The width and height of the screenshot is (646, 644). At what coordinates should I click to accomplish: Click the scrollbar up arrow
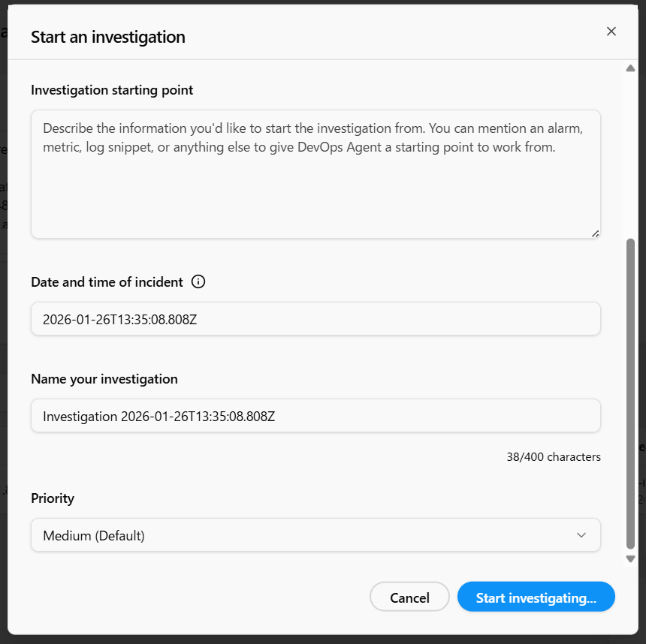coord(630,69)
